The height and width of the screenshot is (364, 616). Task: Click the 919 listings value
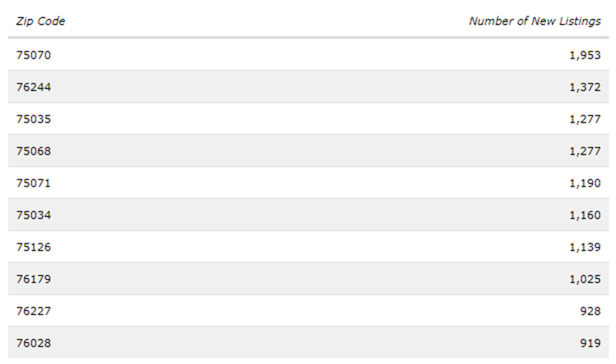[590, 343]
